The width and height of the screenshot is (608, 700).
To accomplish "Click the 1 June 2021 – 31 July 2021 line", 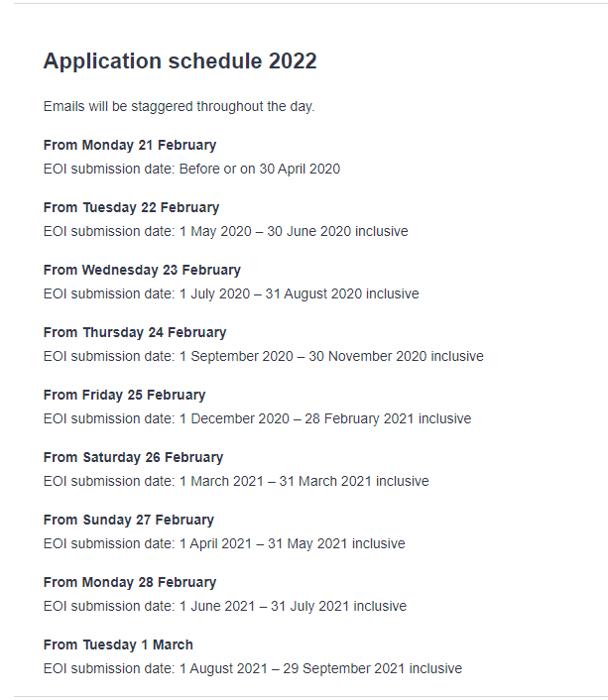I will coord(225,607).
